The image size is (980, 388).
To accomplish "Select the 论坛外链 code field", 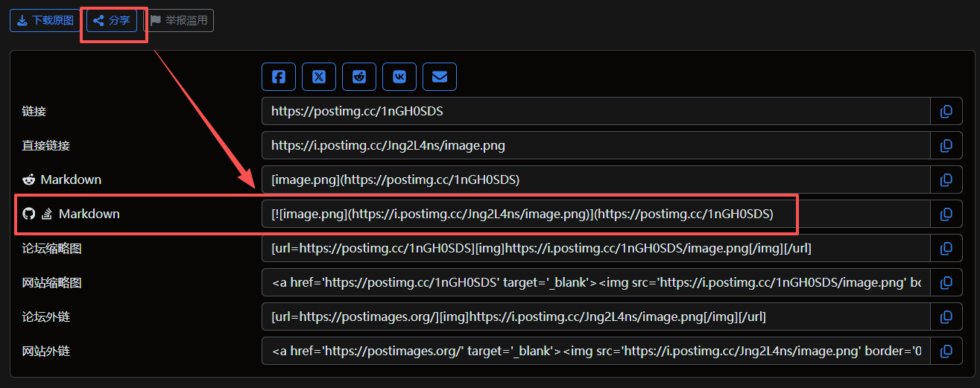I will coord(596,317).
